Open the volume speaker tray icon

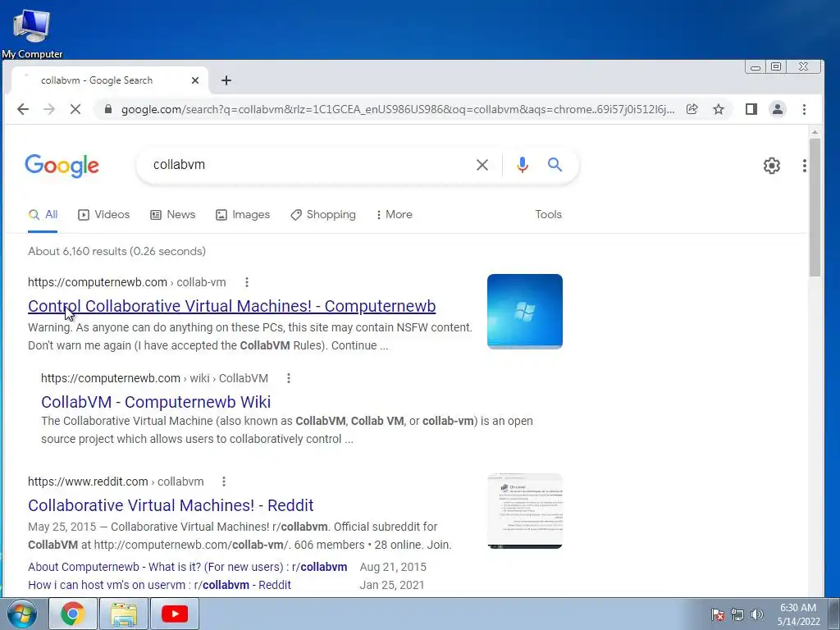[756, 614]
